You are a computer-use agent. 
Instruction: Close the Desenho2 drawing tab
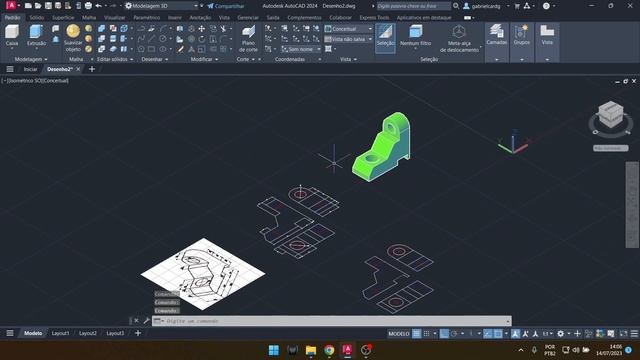pos(78,69)
